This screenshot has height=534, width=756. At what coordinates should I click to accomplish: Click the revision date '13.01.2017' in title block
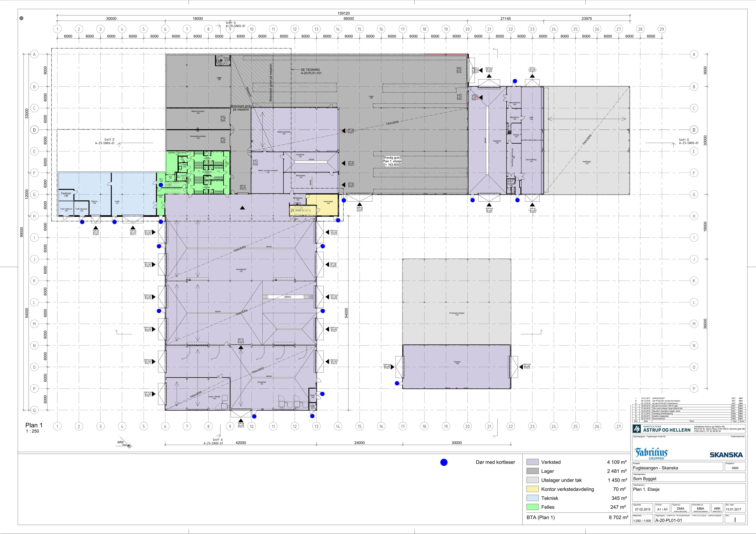[x=734, y=509]
